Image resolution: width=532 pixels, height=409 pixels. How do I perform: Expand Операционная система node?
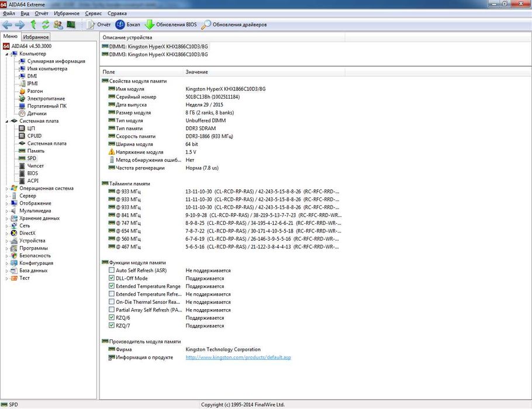pyautogui.click(x=7, y=188)
